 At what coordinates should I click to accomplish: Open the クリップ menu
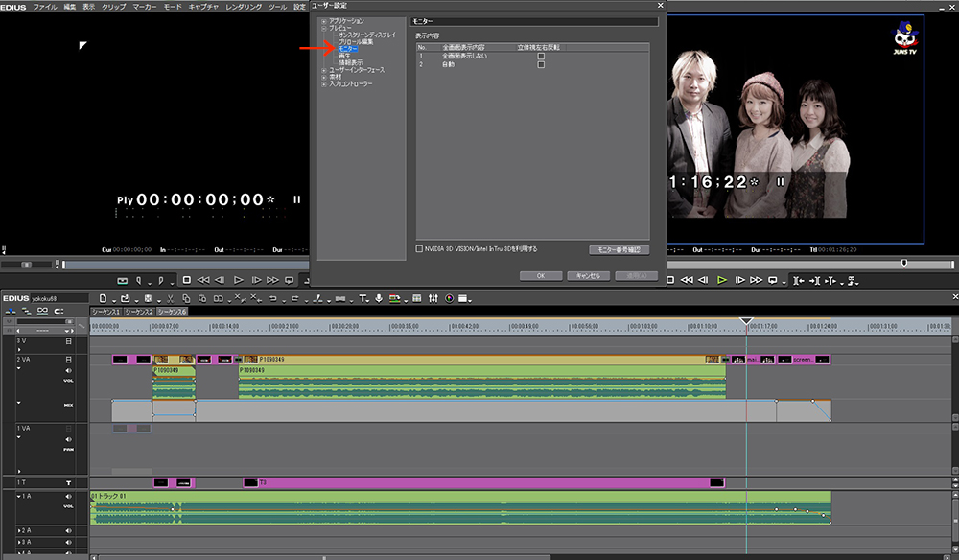coord(113,7)
